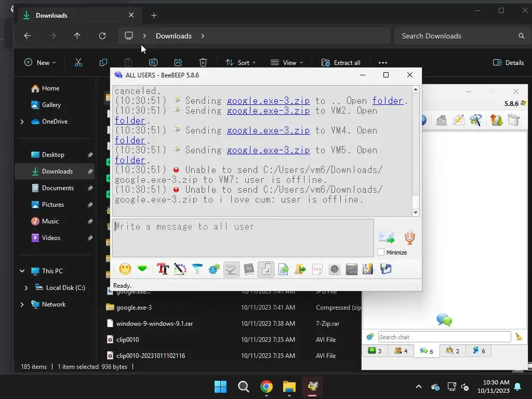Click the 'folder' link below the VM5 line
The height and width of the screenshot is (399, 532).
[x=130, y=160]
